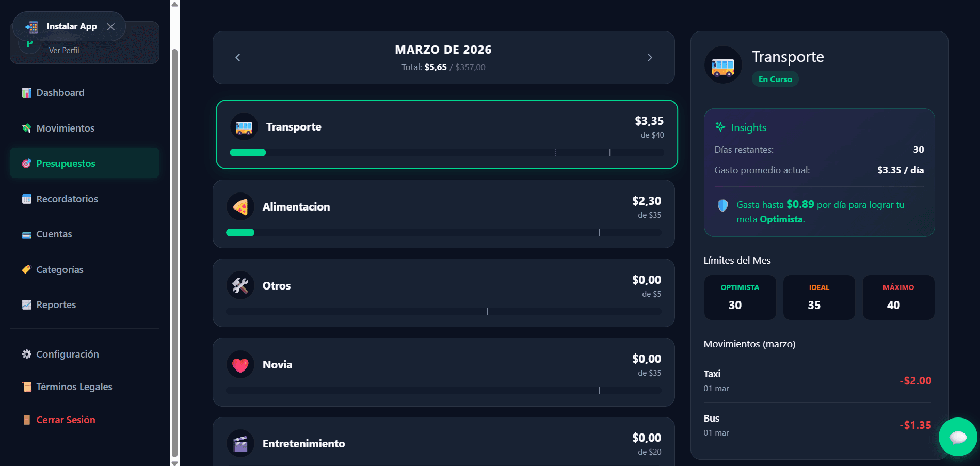Go to previous month with left chevron
This screenshot has height=466, width=980.
[238, 58]
